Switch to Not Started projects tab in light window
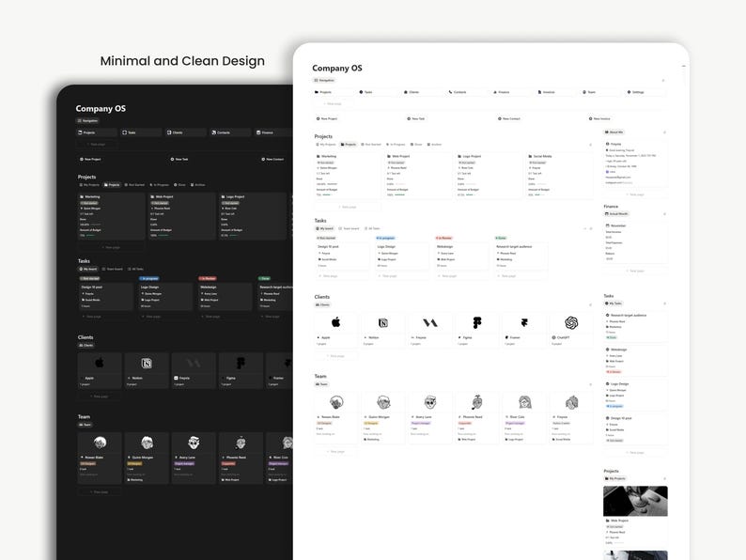Viewport: 746px width, 560px height. tap(371, 144)
